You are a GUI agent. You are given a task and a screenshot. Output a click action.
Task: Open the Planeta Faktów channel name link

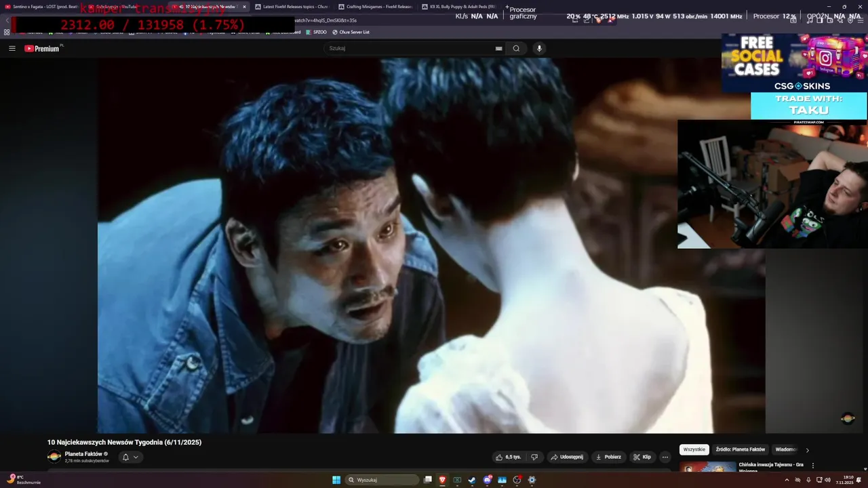pos(83,453)
